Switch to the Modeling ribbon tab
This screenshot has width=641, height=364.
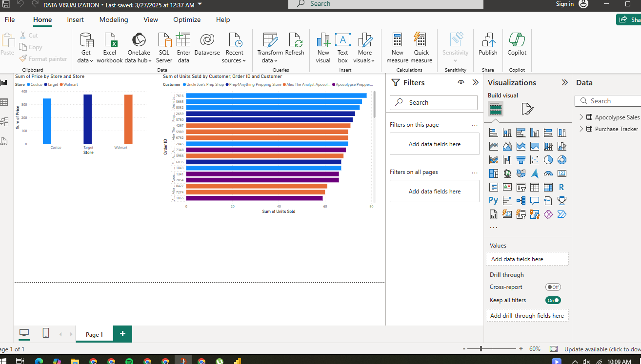[x=114, y=19]
